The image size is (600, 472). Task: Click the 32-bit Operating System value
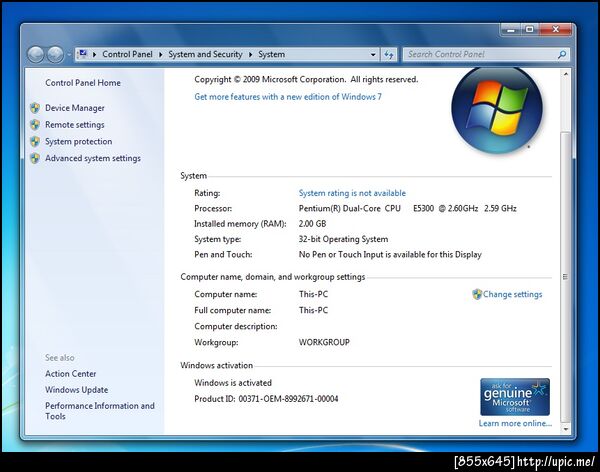(343, 239)
